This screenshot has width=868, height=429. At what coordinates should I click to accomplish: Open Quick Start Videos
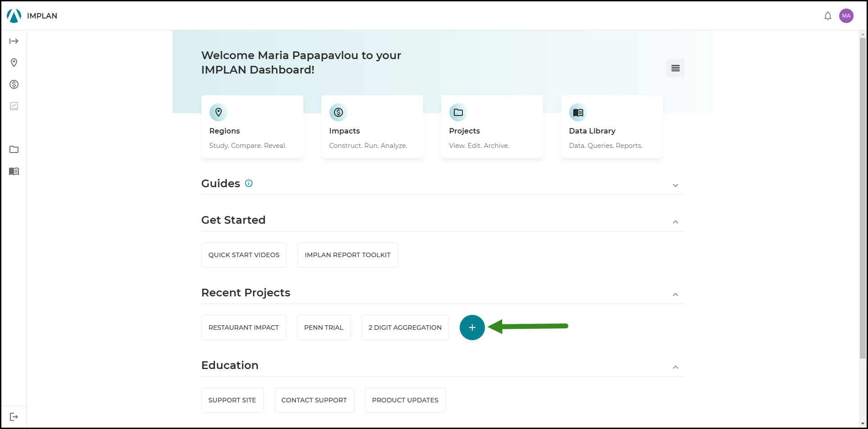click(244, 255)
